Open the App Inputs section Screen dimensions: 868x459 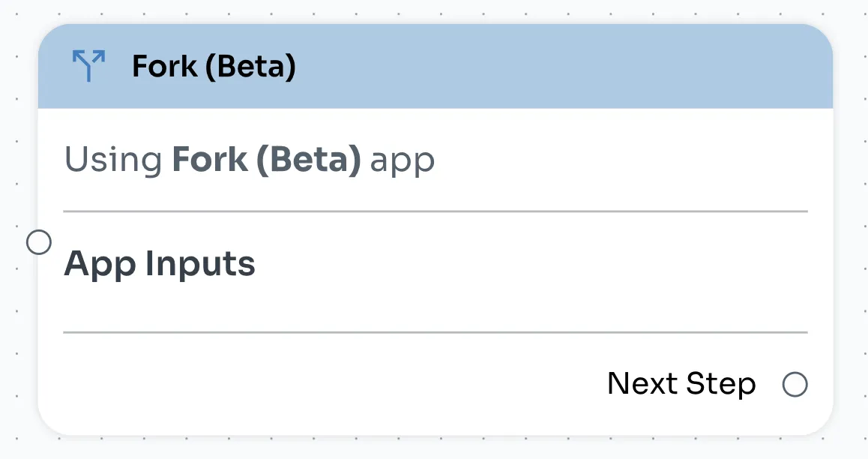159,263
